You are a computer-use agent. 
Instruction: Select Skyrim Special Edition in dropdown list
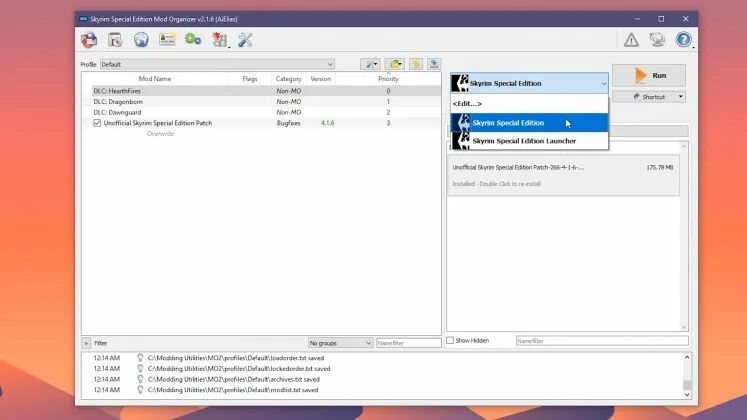(529, 123)
